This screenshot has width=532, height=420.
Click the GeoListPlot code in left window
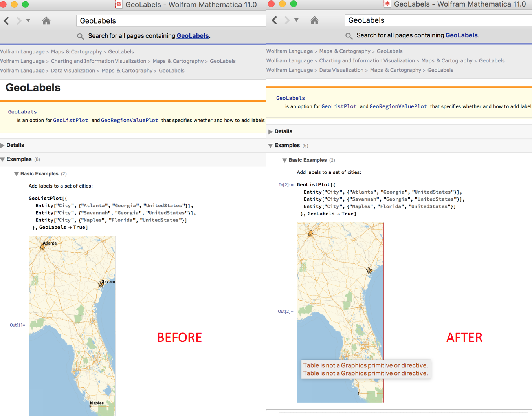pyautogui.click(x=112, y=213)
